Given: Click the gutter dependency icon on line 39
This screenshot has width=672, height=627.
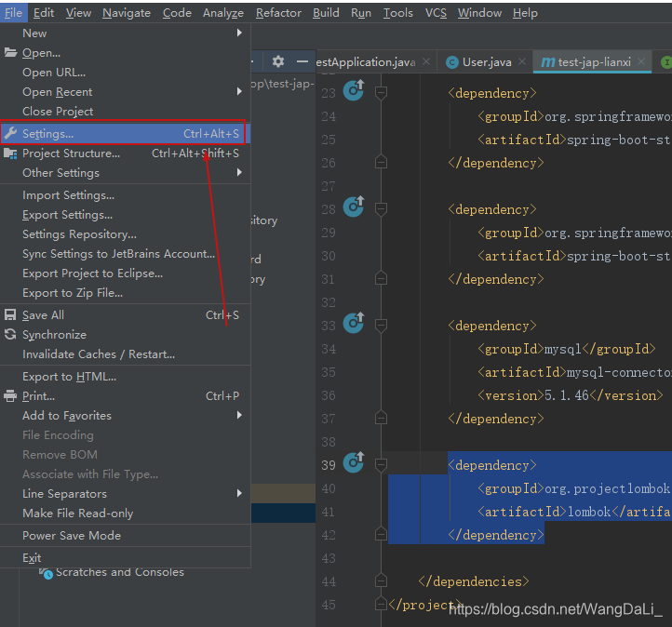Looking at the screenshot, I should pos(354,462).
